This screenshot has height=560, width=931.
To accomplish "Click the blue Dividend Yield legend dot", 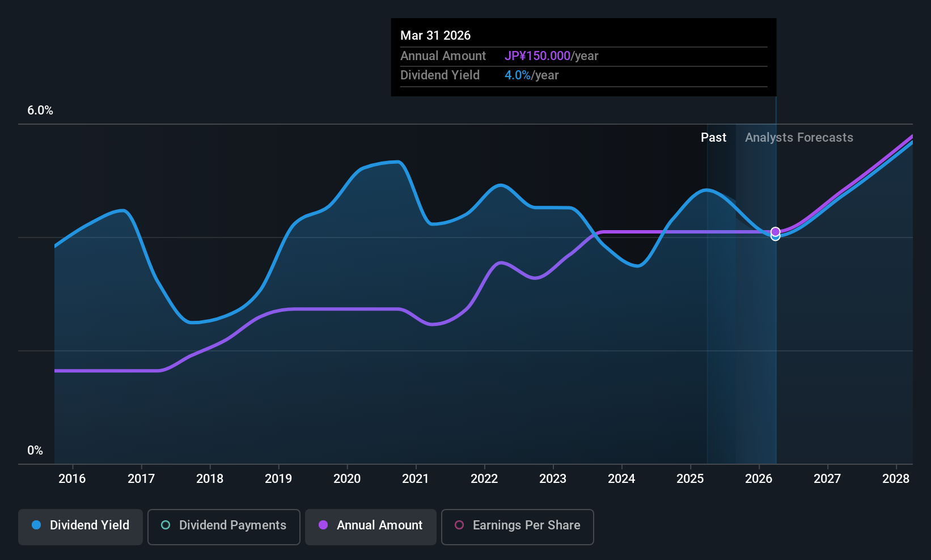I will (36, 525).
